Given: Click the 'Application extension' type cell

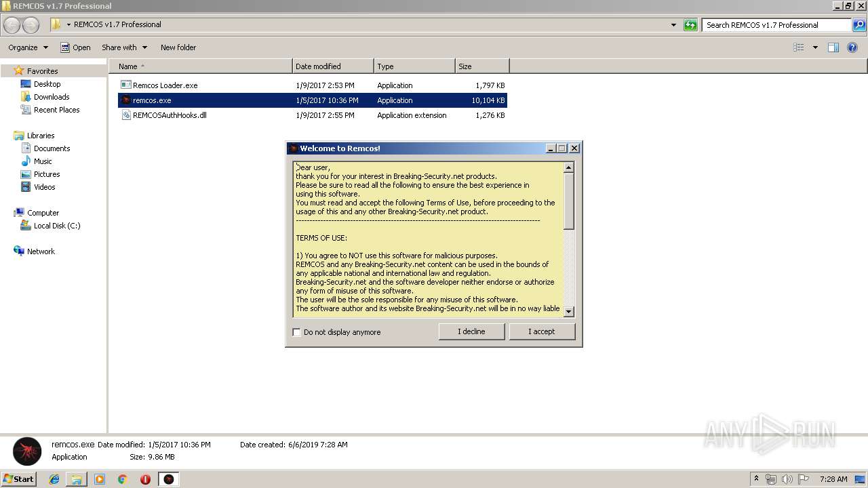Looking at the screenshot, I should pos(412,115).
